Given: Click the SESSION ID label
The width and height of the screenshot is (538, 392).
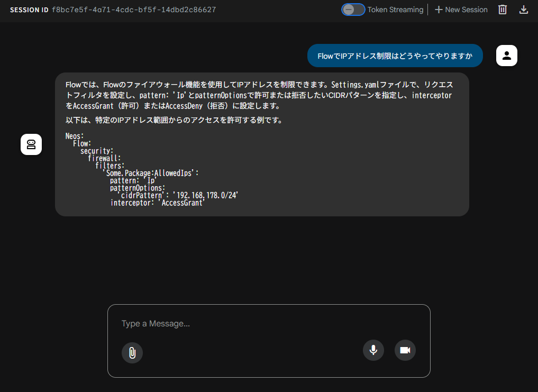Looking at the screenshot, I should tap(29, 10).
